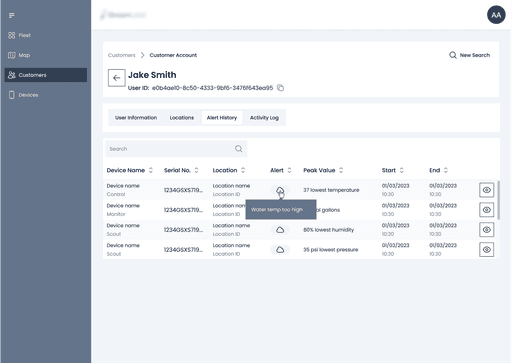View alert details for lowest humidity row
Image resolution: width=512 pixels, height=363 pixels.
(487, 230)
